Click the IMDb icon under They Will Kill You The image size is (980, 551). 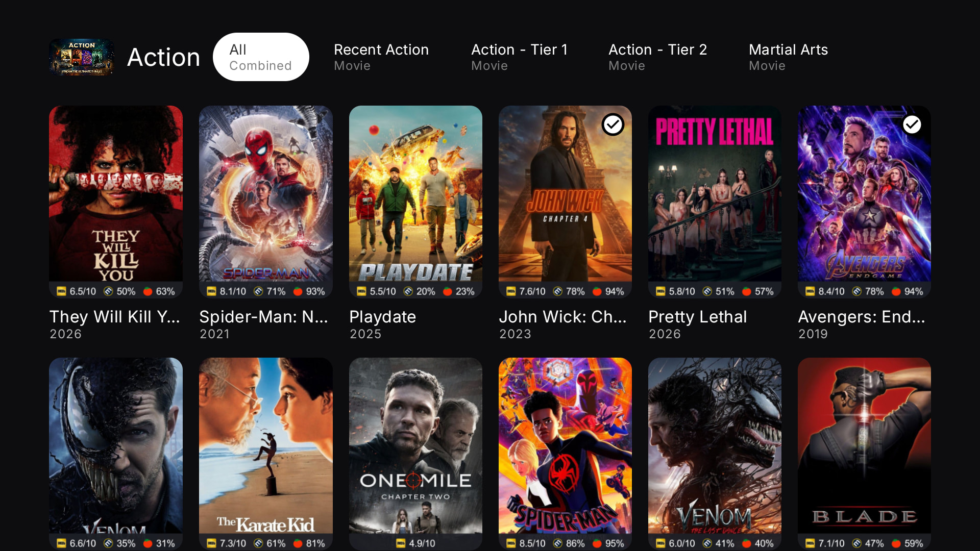pyautogui.click(x=61, y=291)
